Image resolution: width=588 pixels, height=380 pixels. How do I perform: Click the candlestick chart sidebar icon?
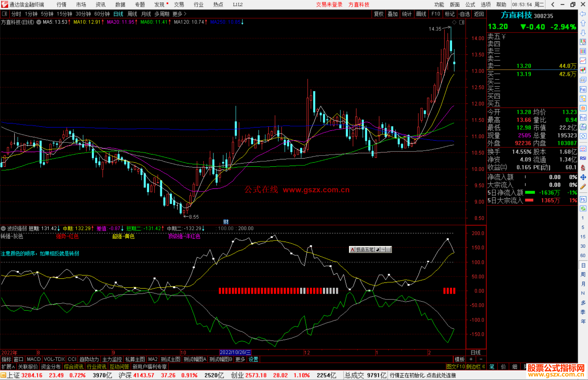(x=583, y=70)
